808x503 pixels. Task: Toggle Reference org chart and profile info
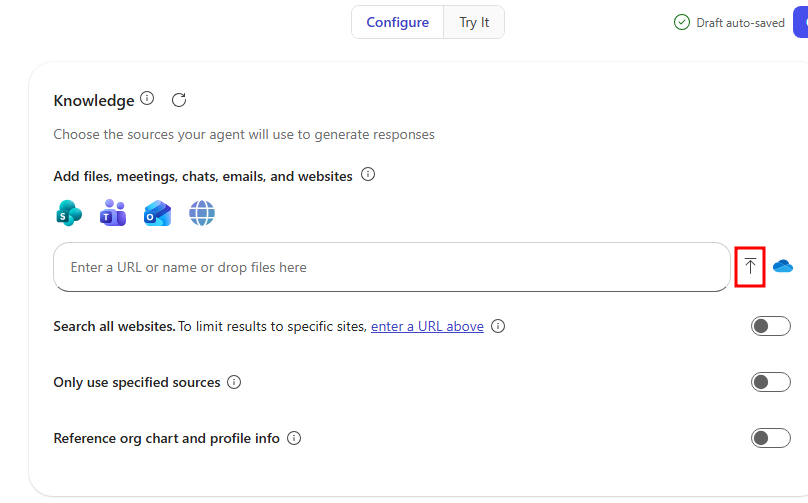[x=770, y=438]
